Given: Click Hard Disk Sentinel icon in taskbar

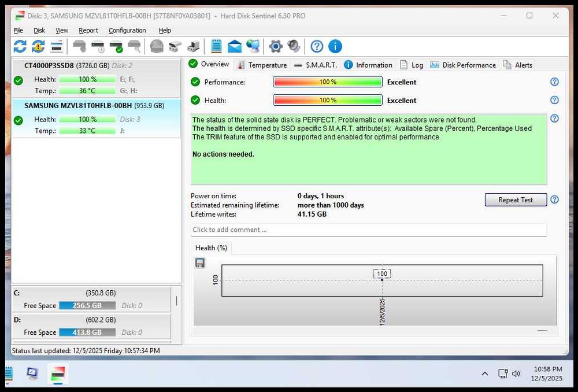Looking at the screenshot, I should [x=58, y=373].
